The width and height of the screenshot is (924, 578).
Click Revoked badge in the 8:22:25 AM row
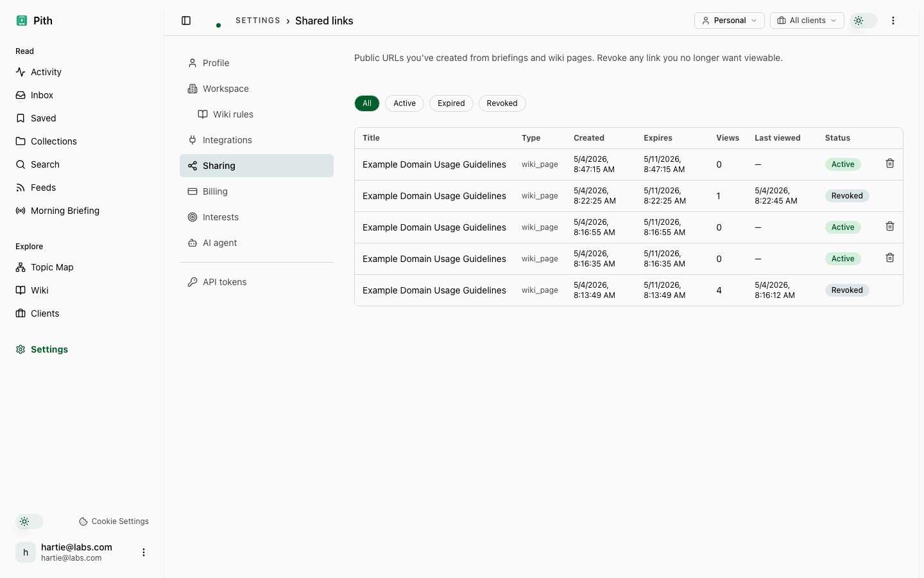click(x=847, y=196)
